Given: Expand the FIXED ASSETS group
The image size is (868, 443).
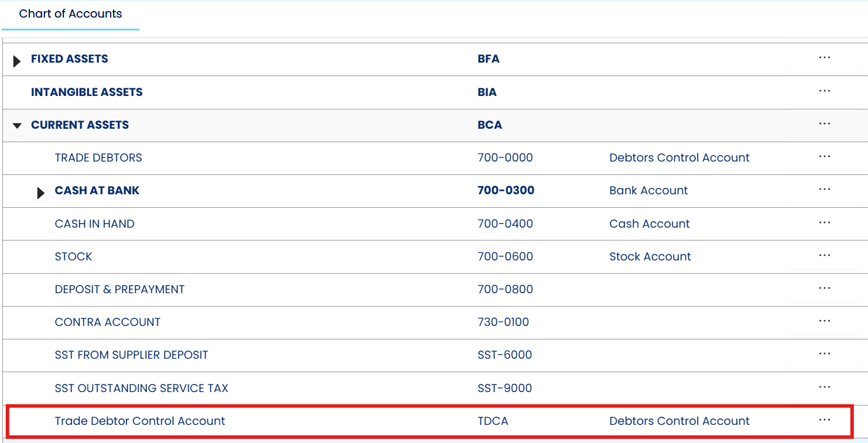Looking at the screenshot, I should [17, 61].
